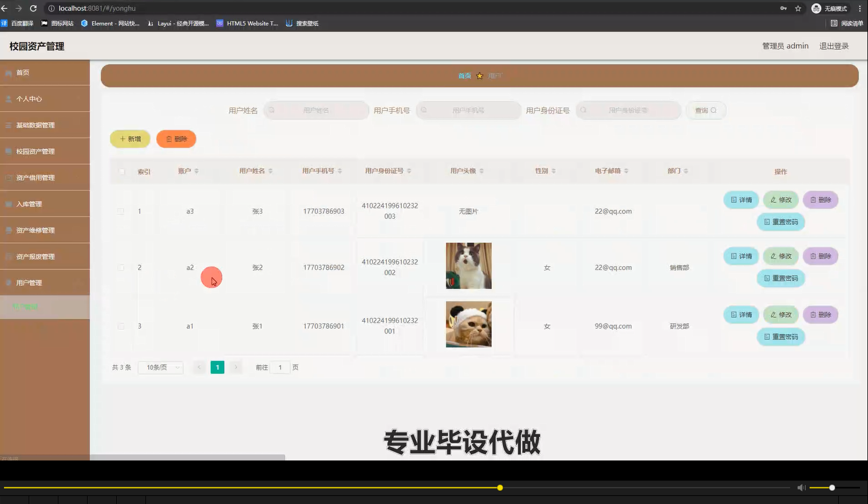Viewport: 868px width, 504px height.
Task: Open the 用户管理 menu in the sidebar
Action: click(x=29, y=282)
